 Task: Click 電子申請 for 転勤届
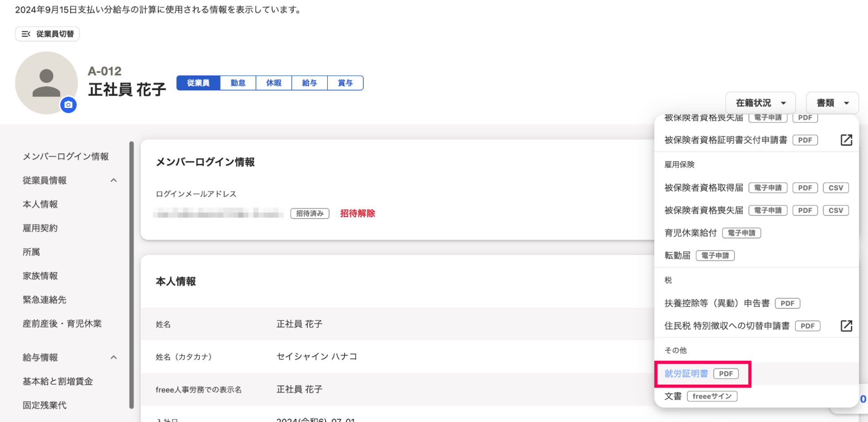point(715,256)
